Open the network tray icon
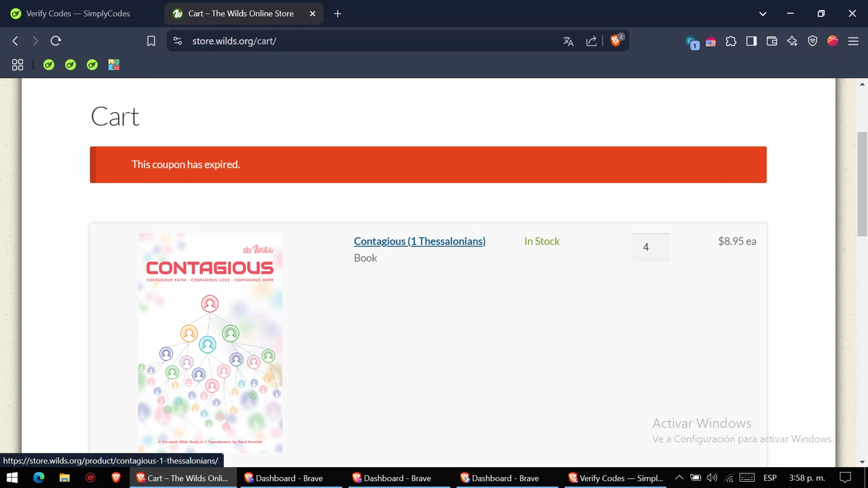Image resolution: width=868 pixels, height=488 pixels. coord(729,478)
